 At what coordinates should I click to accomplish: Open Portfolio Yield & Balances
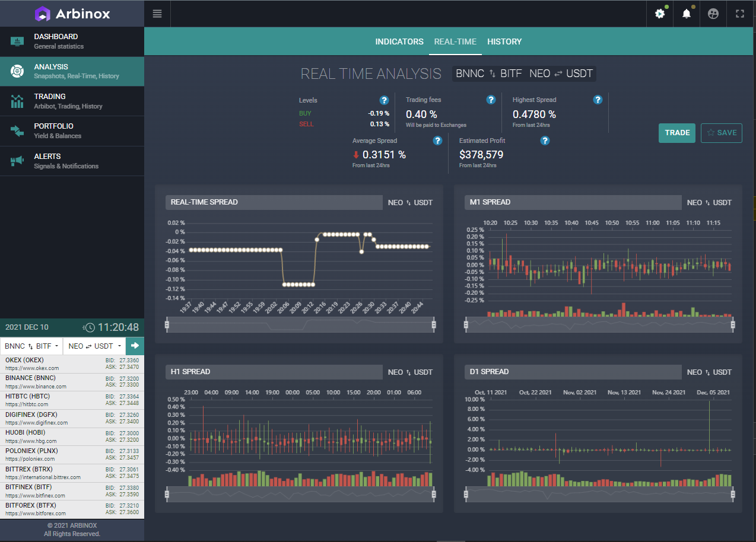coord(72,131)
